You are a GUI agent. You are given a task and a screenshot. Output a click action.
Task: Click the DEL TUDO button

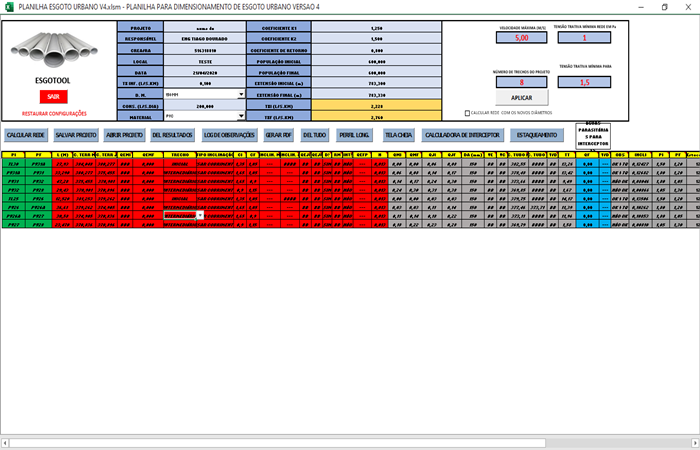[314, 134]
